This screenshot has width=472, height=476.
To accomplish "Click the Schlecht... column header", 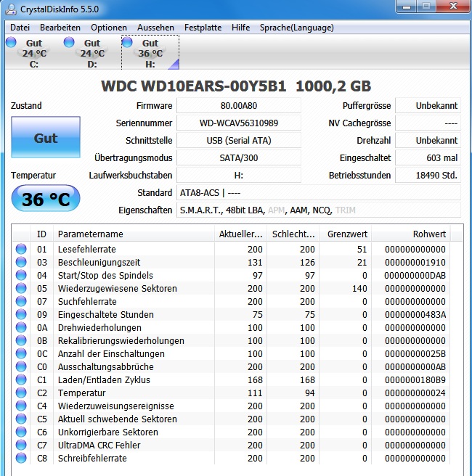I will 293,234.
